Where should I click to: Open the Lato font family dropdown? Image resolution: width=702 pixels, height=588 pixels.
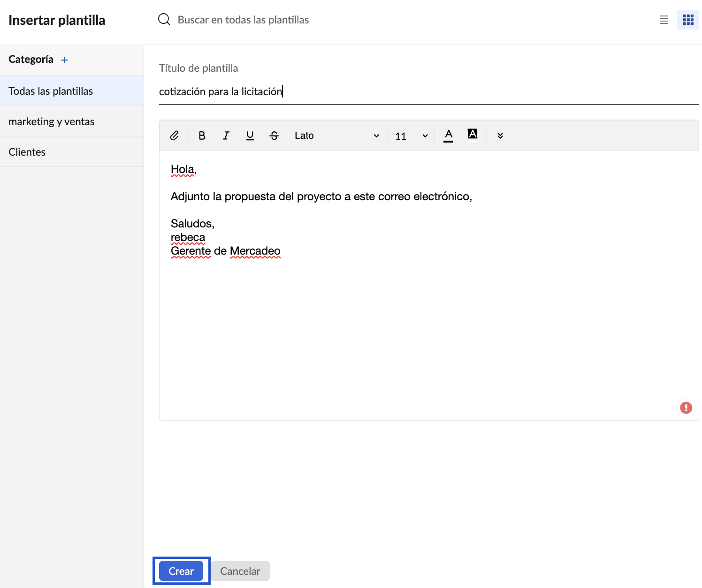[336, 136]
